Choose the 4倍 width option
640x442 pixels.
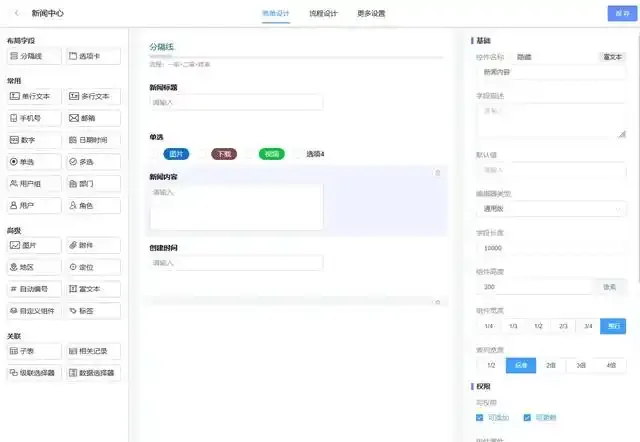611,365
